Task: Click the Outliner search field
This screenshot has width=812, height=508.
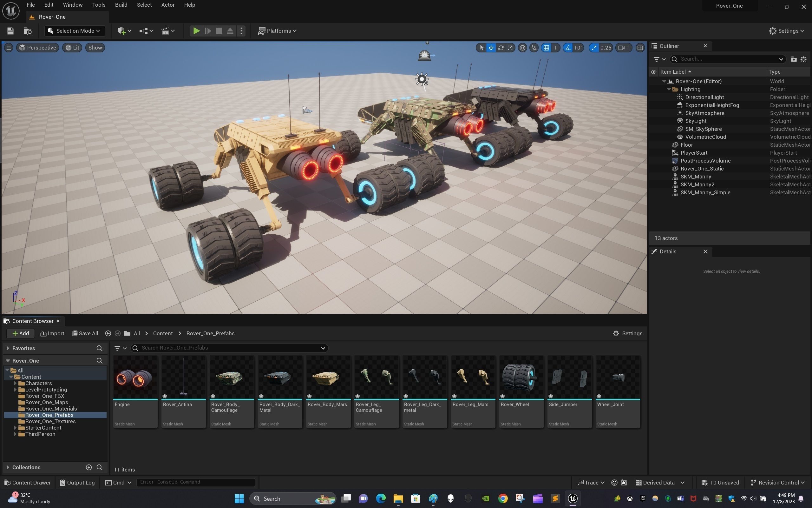Action: 728,59
